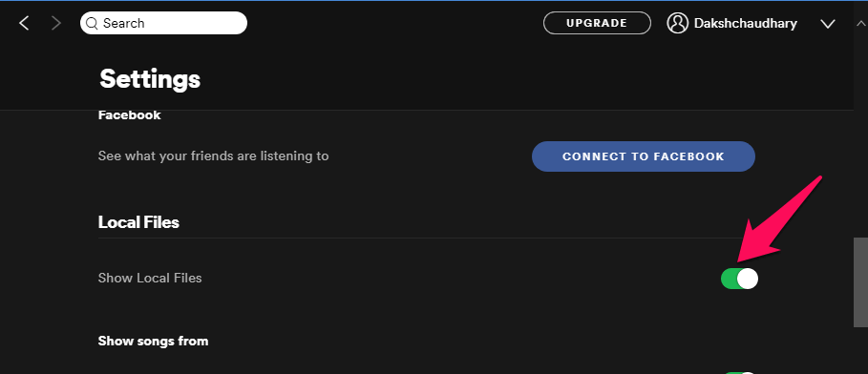Focus the Search input field
Screen dimensions: 868x374
(164, 23)
